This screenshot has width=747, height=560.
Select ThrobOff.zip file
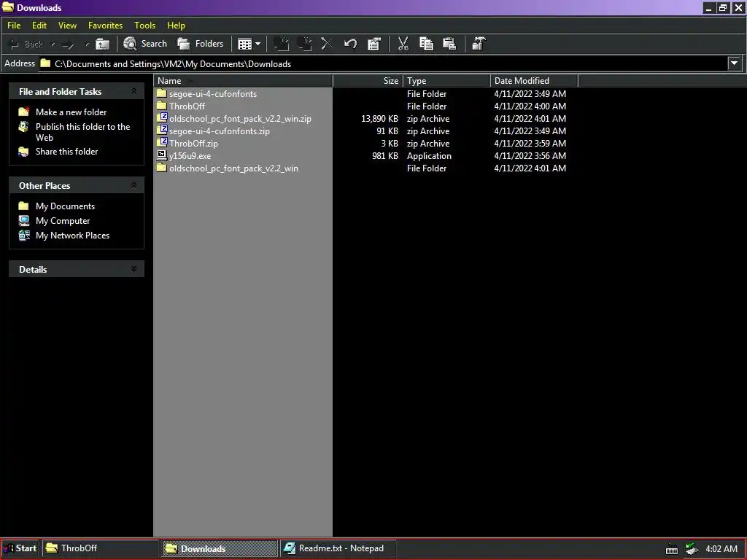[x=193, y=144]
